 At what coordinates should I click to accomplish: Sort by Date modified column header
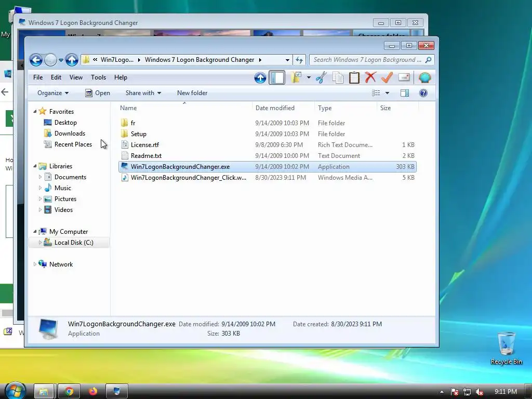tap(283, 108)
